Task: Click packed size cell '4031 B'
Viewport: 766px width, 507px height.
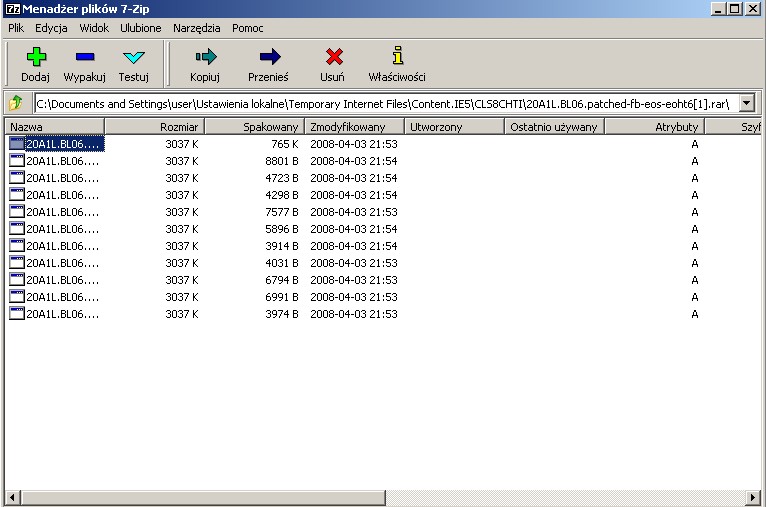Action: 282,263
